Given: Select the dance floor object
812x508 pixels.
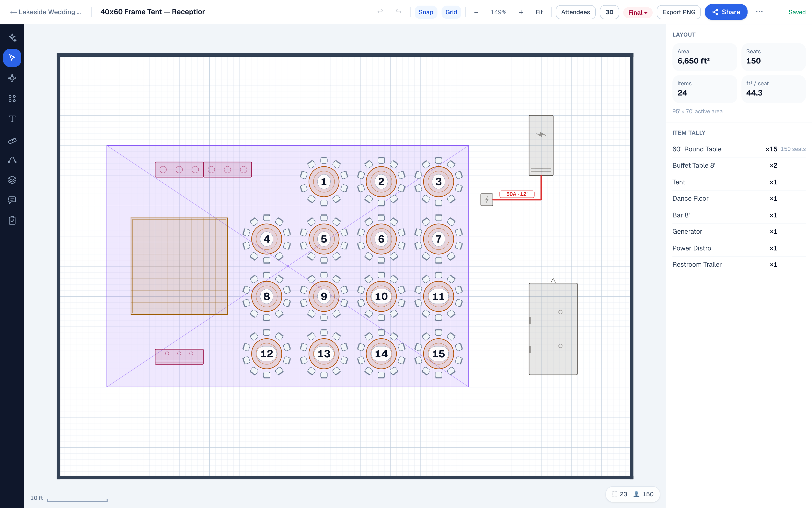Looking at the screenshot, I should 179,266.
